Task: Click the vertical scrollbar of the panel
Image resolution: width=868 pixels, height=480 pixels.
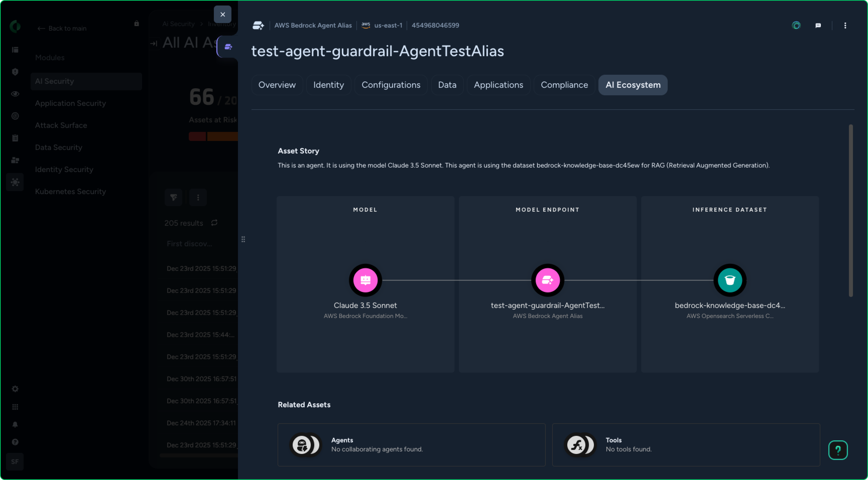Action: (850, 210)
